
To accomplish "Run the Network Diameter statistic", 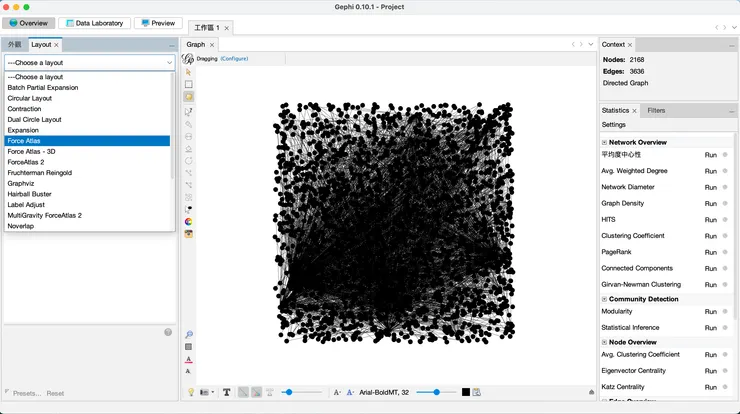I will click(710, 187).
